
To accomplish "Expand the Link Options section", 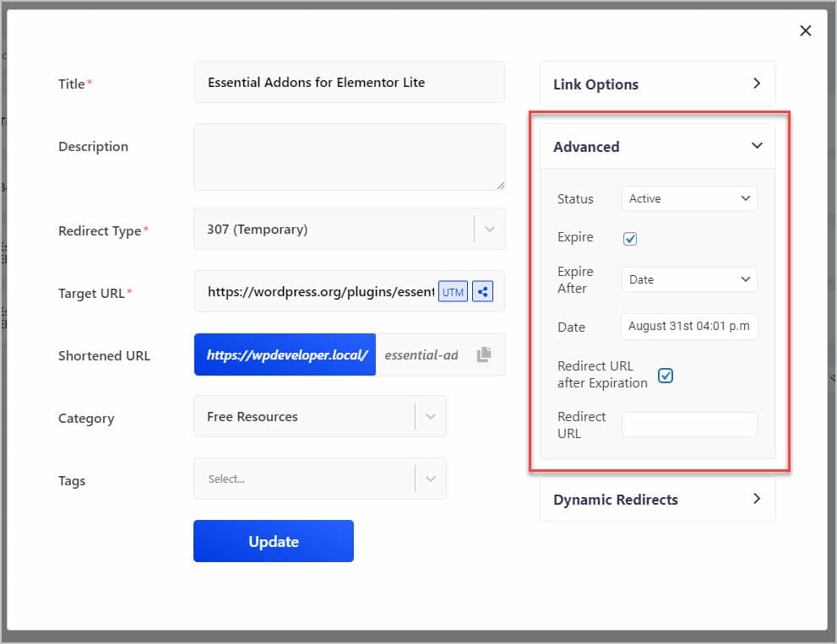I will [658, 84].
